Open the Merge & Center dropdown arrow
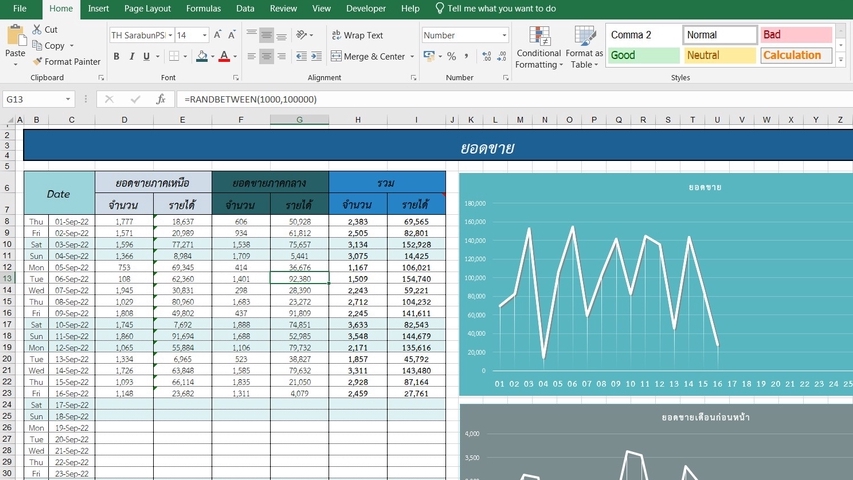This screenshot has height=480, width=853. pyautogui.click(x=412, y=56)
